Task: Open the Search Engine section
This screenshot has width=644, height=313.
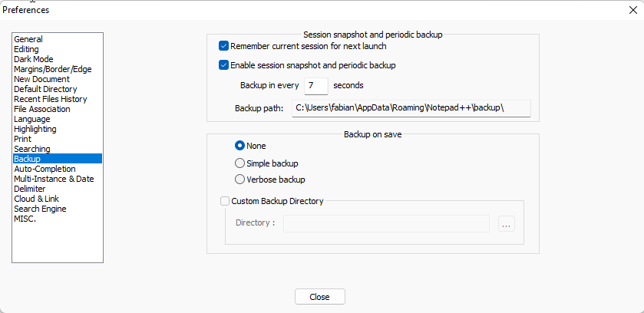Action: click(x=40, y=209)
